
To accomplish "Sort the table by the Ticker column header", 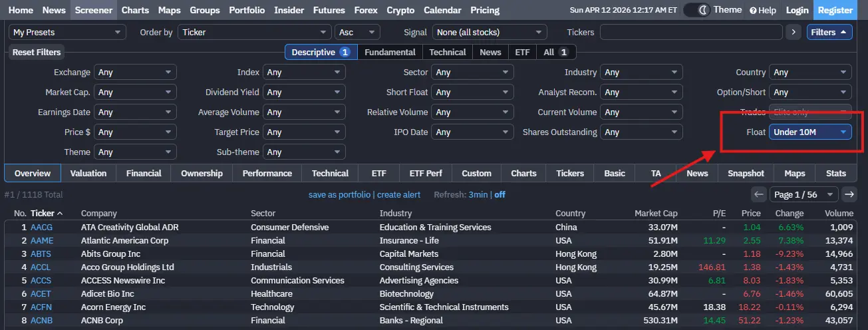I will click(x=47, y=214).
